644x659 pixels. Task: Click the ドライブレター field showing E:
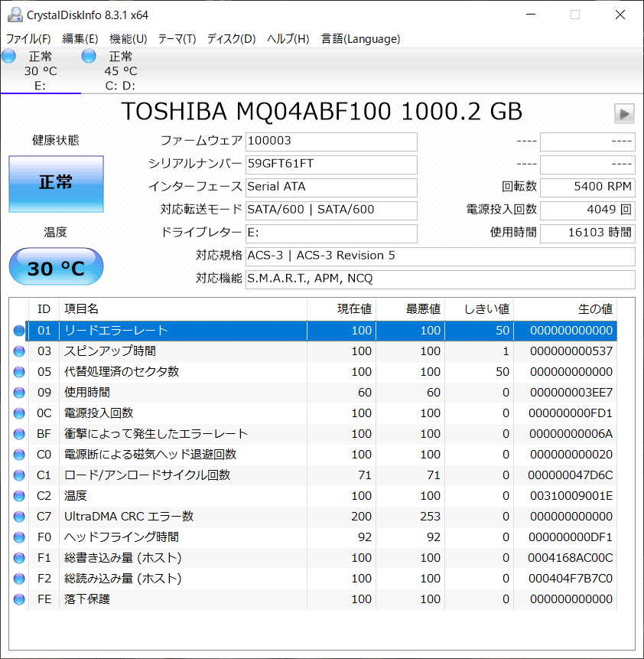pyautogui.click(x=331, y=233)
